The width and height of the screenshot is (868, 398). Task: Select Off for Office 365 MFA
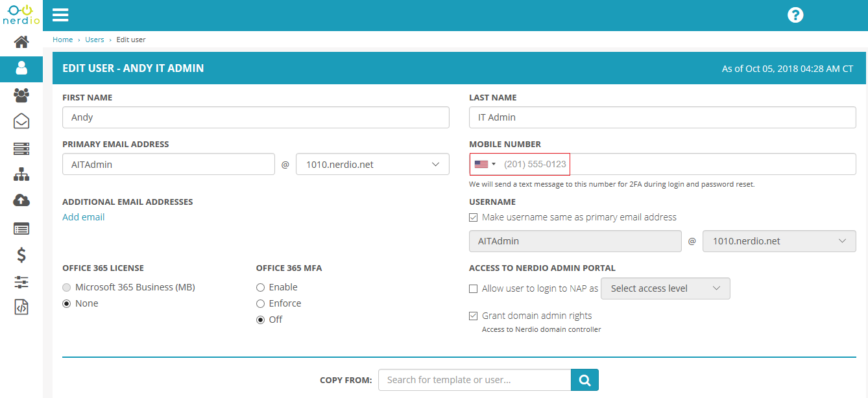point(260,320)
